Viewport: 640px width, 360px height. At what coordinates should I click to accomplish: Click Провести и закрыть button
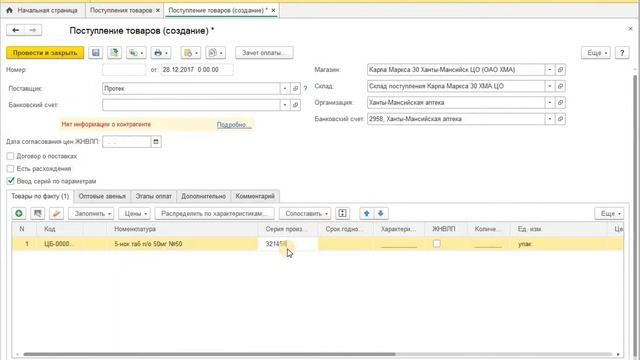45,53
